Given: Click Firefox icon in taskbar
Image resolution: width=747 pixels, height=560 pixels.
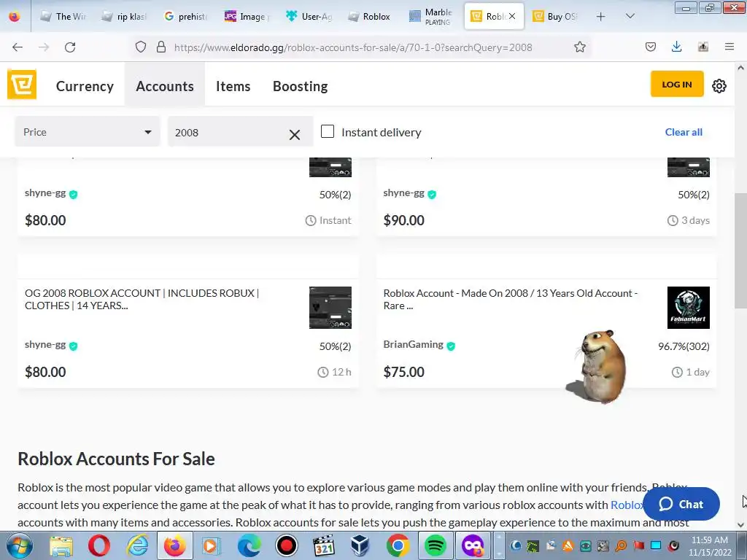Looking at the screenshot, I should [x=175, y=545].
